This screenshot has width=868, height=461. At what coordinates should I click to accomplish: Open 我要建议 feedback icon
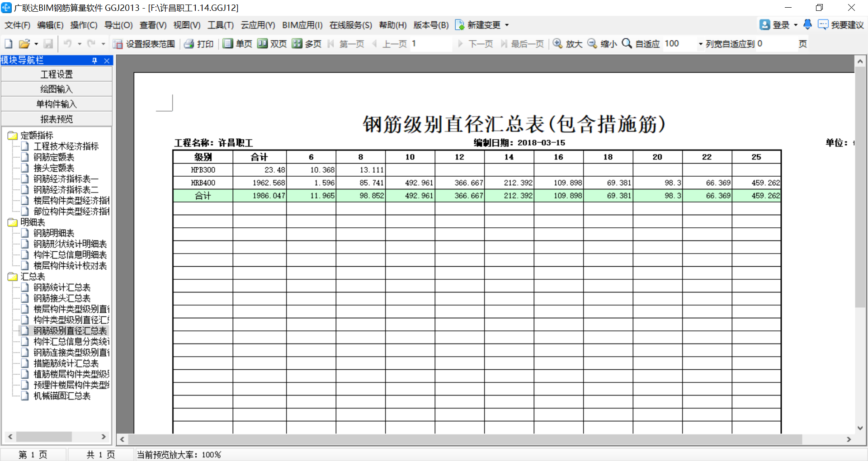[x=823, y=25]
